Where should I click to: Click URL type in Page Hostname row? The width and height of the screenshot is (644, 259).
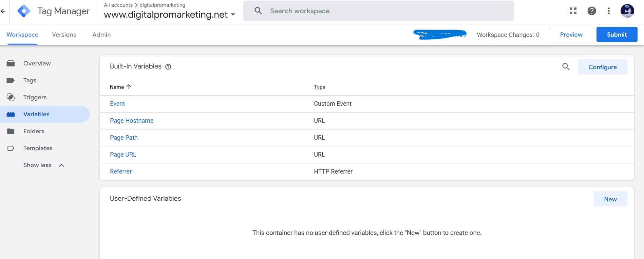tap(319, 121)
